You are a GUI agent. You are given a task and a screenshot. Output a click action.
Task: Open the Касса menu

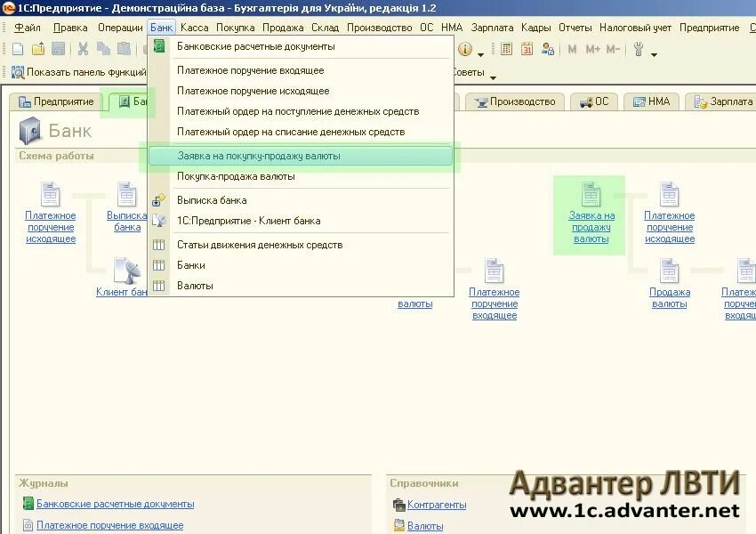point(194,28)
